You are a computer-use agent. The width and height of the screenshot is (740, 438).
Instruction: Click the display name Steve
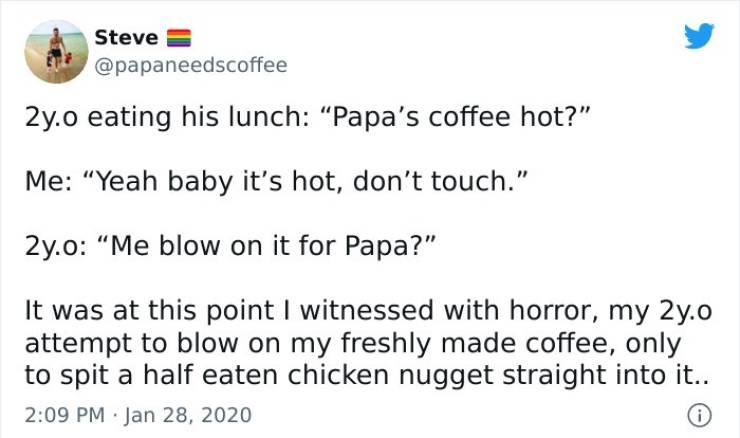[125, 37]
